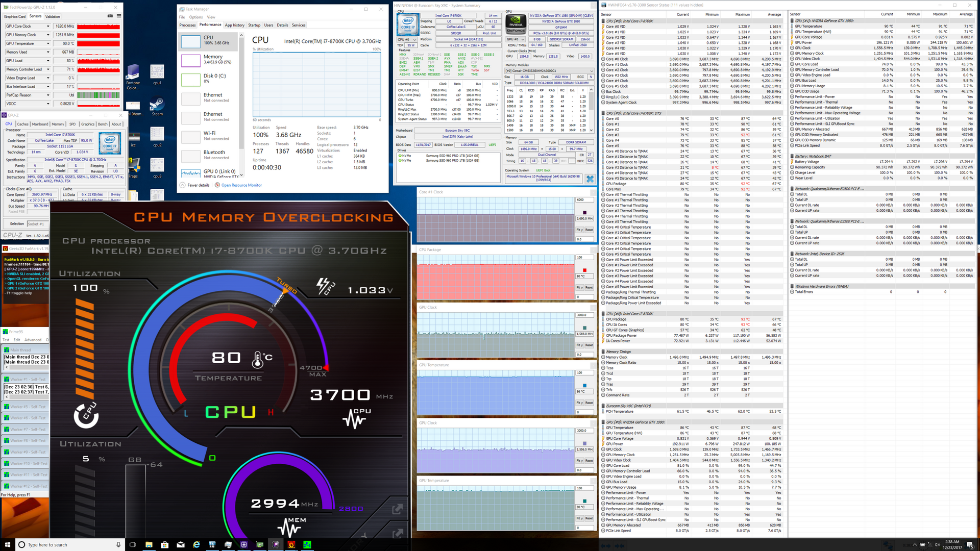Open Microsoft Store from the taskbar
Screen dimensions: 980x551
[x=165, y=544]
